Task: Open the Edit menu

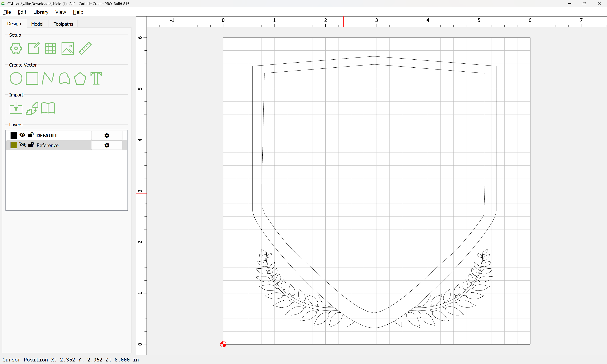Action: tap(22, 12)
